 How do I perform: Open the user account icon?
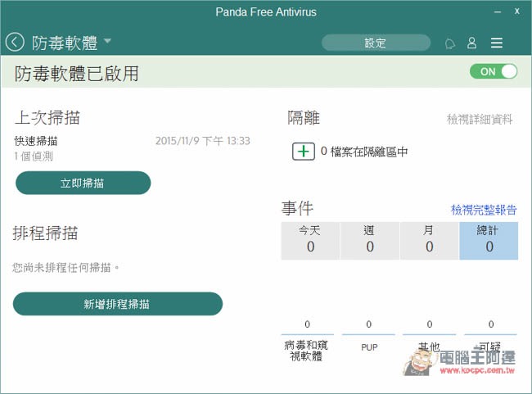[x=472, y=43]
